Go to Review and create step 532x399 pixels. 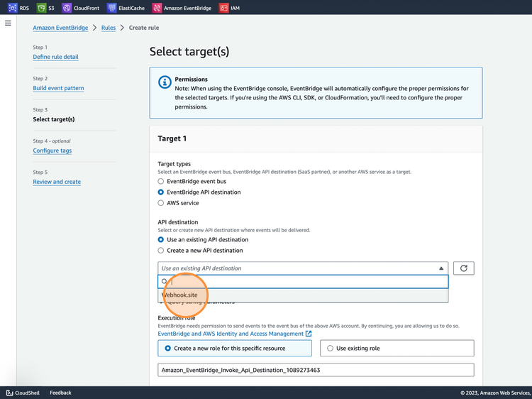coord(57,182)
